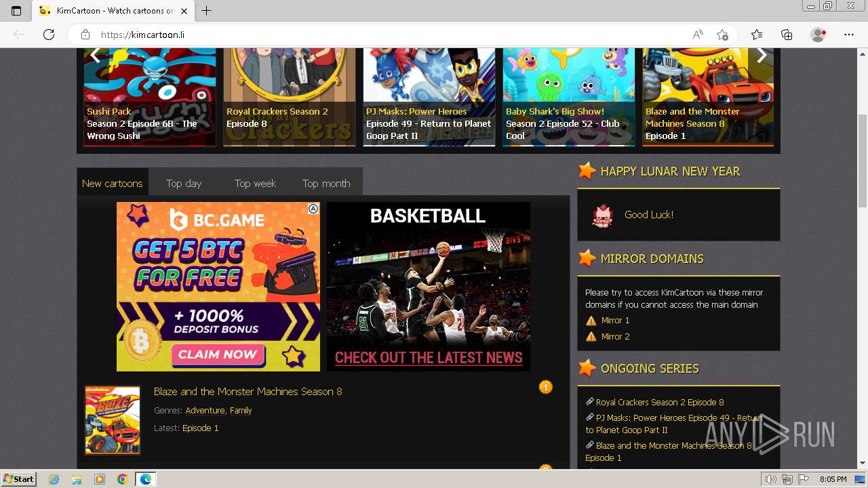868x488 pixels.
Task: Open the browser profile icon
Action: tap(818, 35)
